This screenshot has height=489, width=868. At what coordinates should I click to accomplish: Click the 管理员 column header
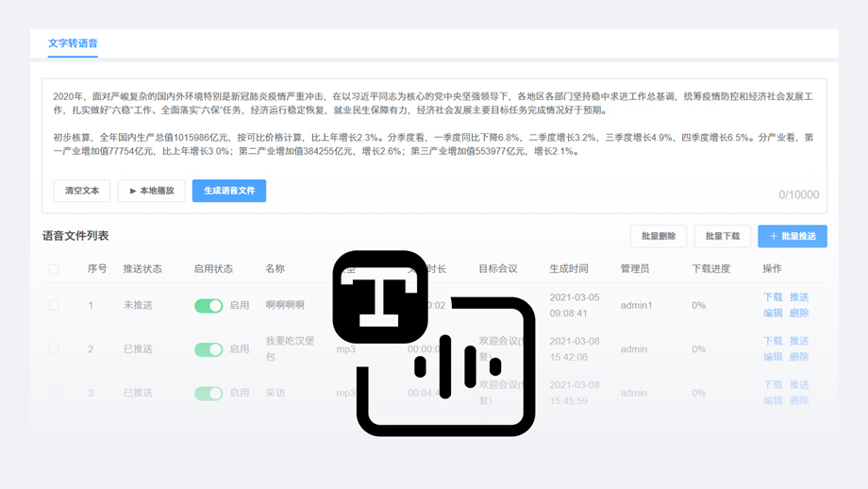[634, 269]
